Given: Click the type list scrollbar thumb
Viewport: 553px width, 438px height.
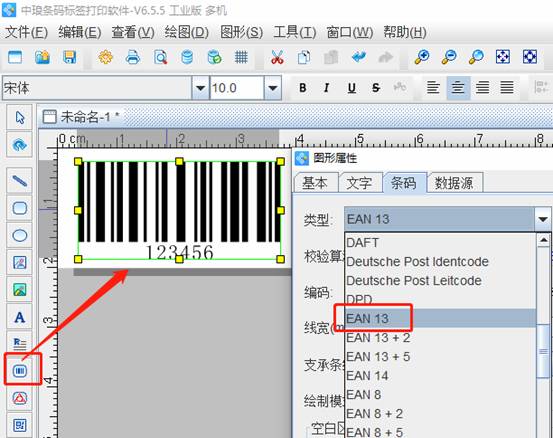Looking at the screenshot, I should pos(543,351).
